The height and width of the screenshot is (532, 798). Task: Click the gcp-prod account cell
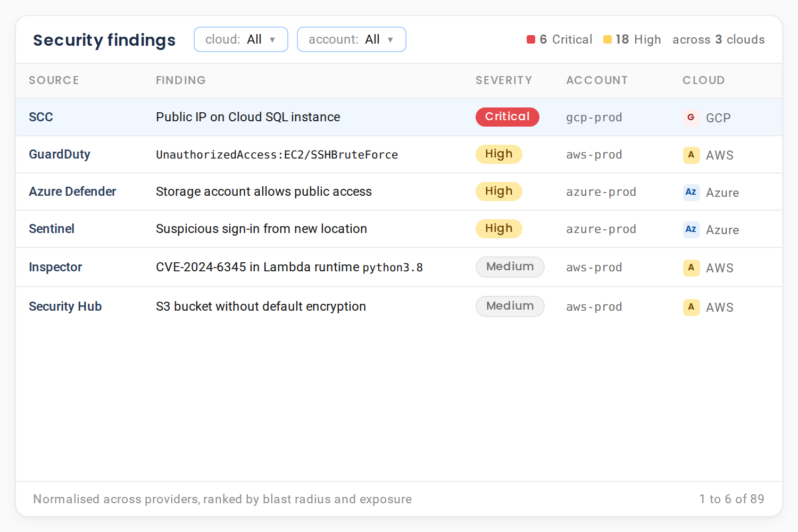point(594,118)
